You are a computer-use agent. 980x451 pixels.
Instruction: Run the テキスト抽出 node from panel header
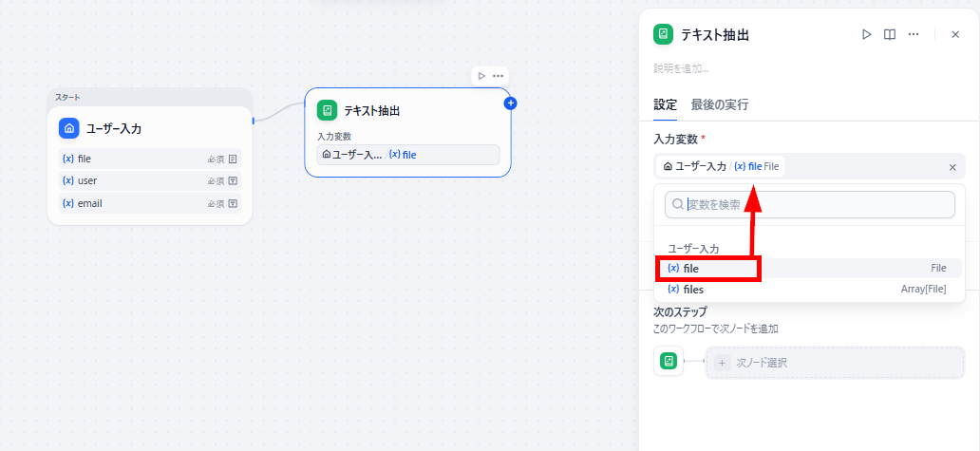point(866,34)
